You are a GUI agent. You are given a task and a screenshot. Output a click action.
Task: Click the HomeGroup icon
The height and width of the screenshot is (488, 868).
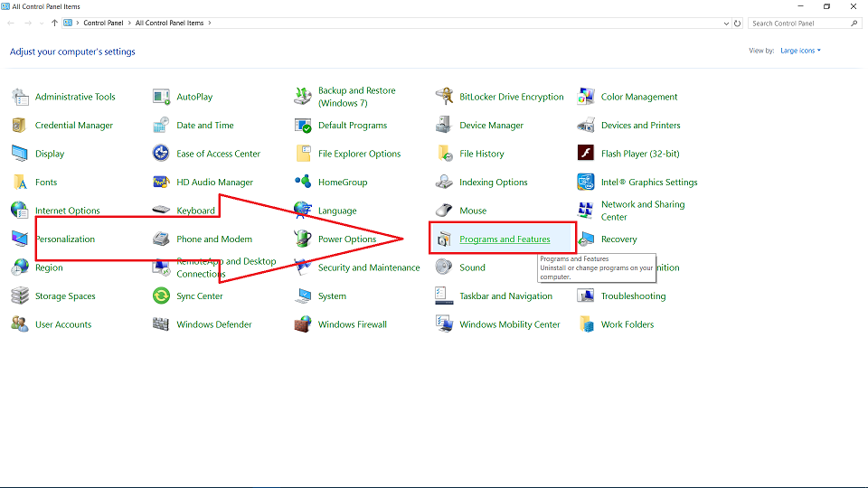(x=303, y=183)
